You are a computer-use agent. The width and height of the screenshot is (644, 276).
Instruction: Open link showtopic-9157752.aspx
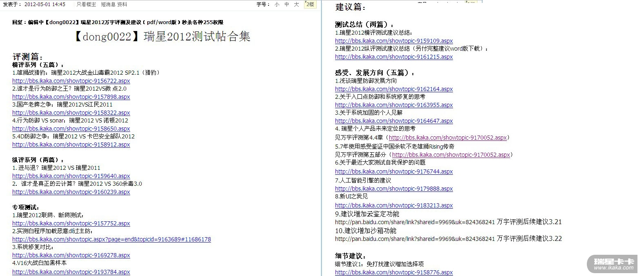point(71,223)
